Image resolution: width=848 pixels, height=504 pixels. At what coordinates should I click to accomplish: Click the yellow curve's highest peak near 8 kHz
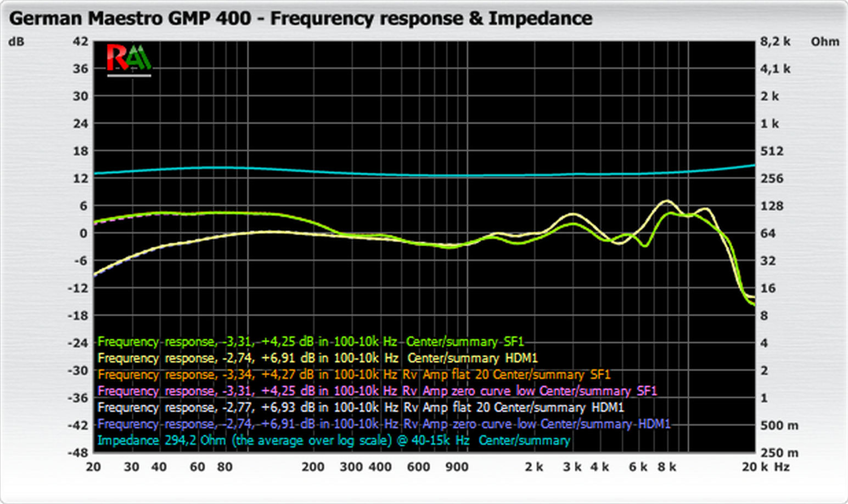667,201
